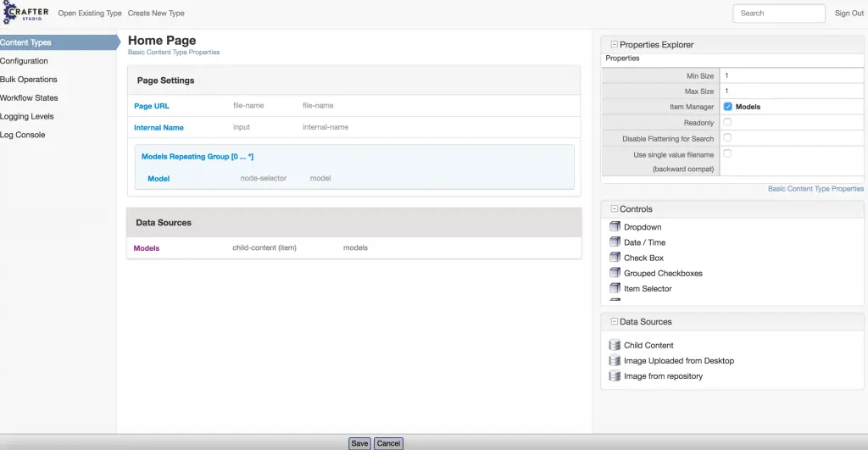
Task: Select the Child Content data source icon
Action: [615, 345]
